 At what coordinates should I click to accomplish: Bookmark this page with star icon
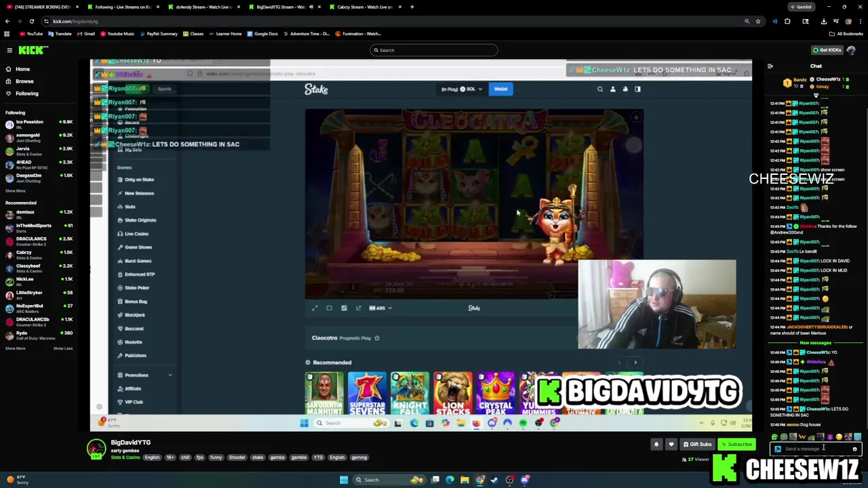tap(757, 21)
